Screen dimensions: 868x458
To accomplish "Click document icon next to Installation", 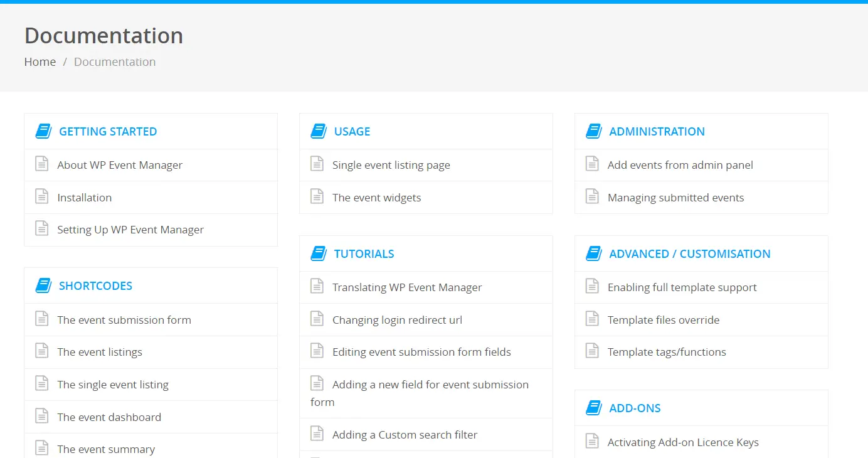I will tap(41, 197).
